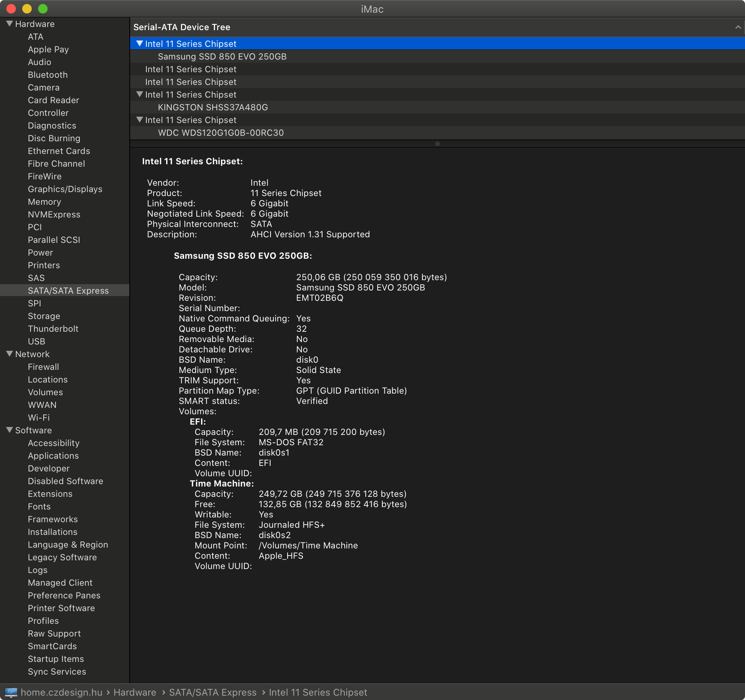The image size is (745, 700).
Task: Show Thunderbolt information
Action: point(53,329)
